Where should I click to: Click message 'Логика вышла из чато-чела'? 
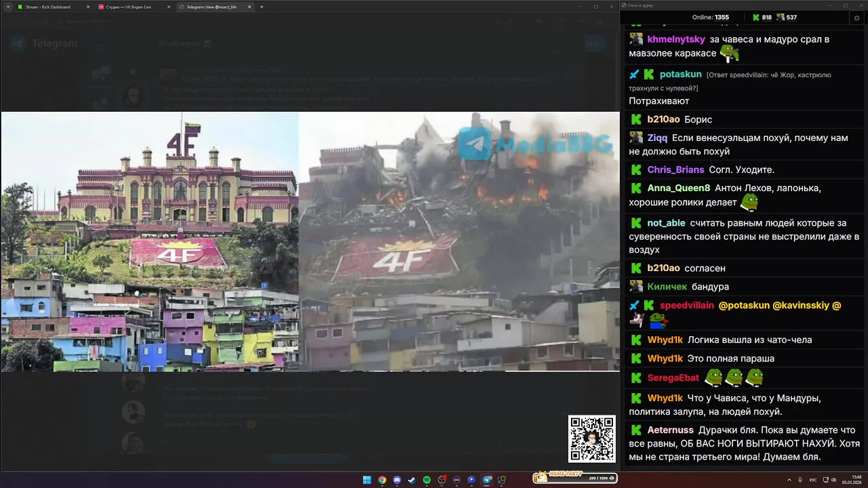pyautogui.click(x=749, y=340)
